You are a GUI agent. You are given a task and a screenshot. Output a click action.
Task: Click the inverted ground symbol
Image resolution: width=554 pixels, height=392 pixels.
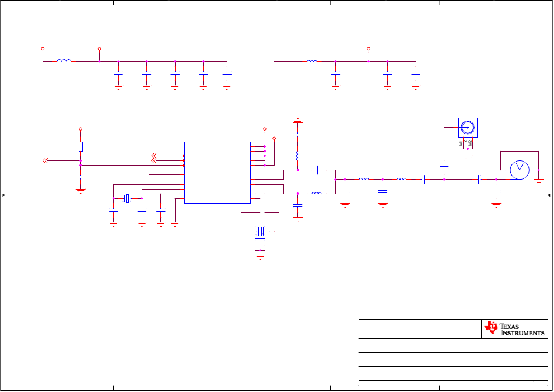(x=297, y=121)
